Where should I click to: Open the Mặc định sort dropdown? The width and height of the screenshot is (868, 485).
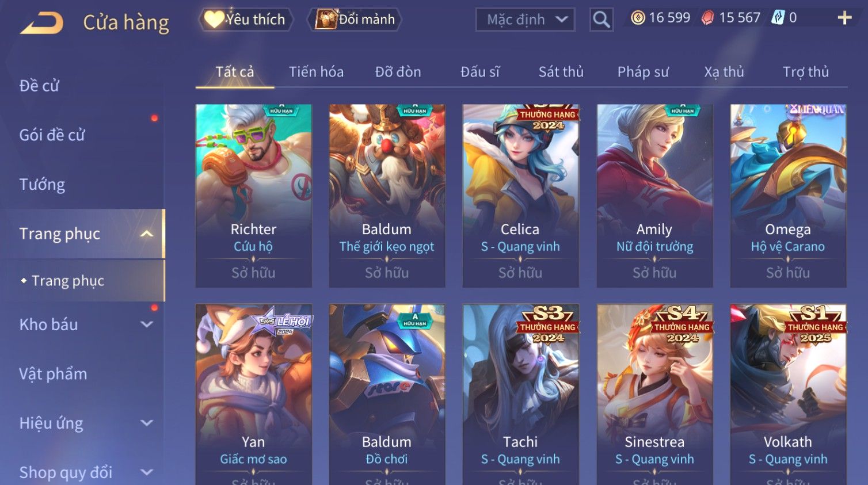pyautogui.click(x=525, y=20)
